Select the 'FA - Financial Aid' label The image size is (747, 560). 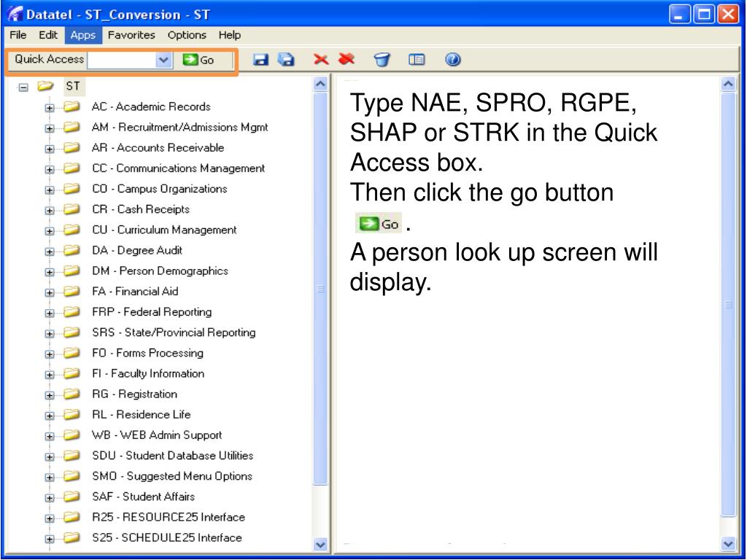coord(135,291)
